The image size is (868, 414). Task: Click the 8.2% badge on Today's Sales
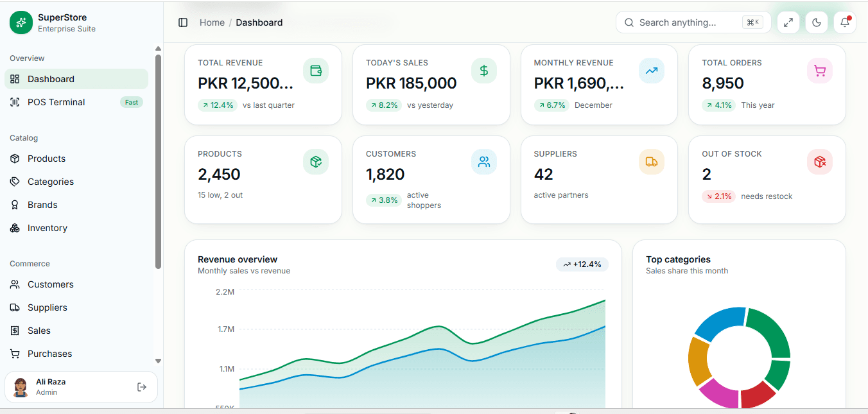[x=384, y=105]
